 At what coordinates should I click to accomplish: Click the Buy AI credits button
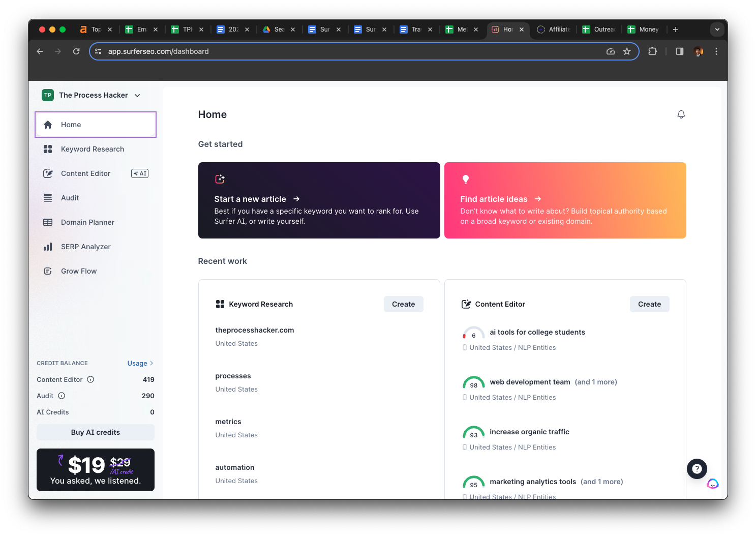tap(96, 432)
